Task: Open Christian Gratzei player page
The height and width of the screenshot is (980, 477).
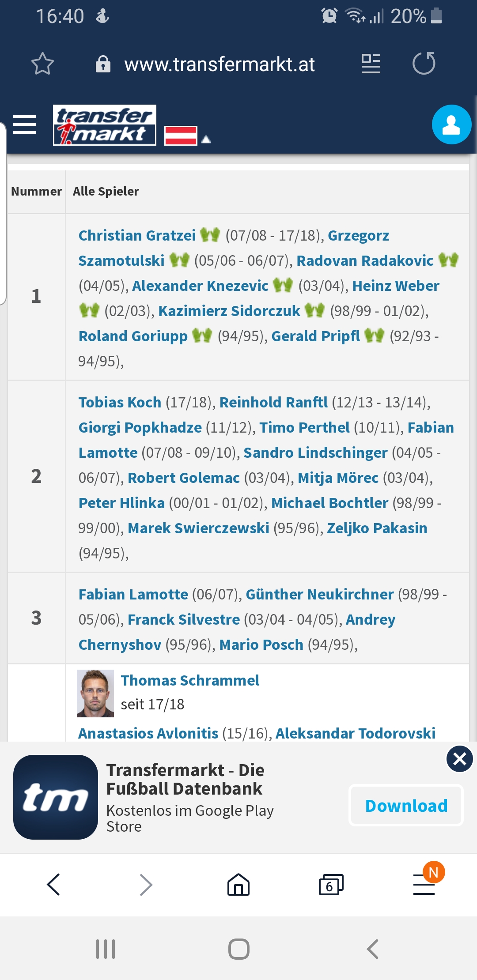Action: pos(137,235)
